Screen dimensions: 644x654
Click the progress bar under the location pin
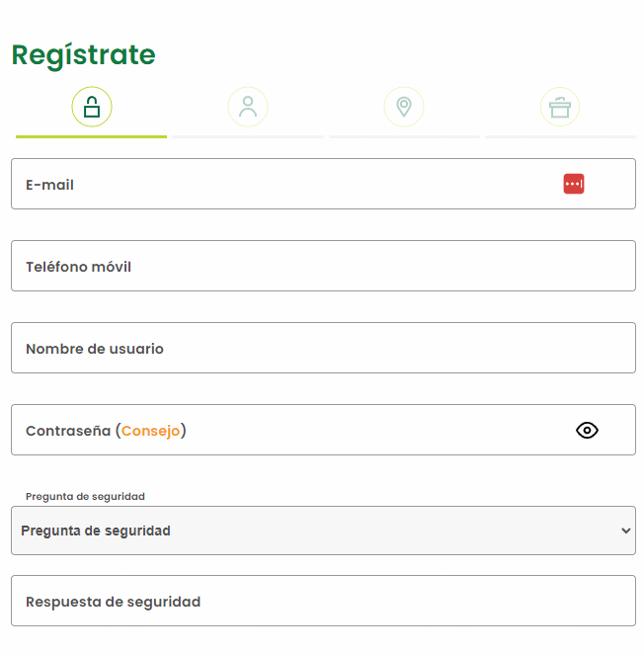404,136
